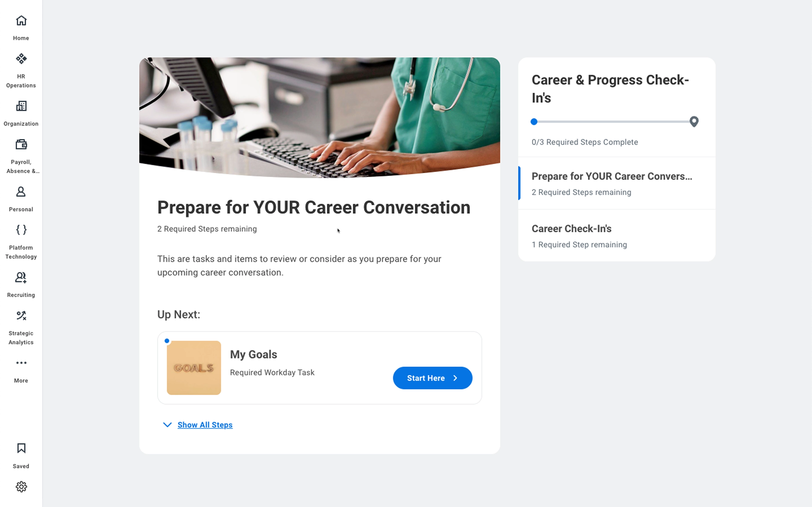This screenshot has height=507, width=812.
Task: Open the Home icon in sidebar
Action: (x=21, y=21)
